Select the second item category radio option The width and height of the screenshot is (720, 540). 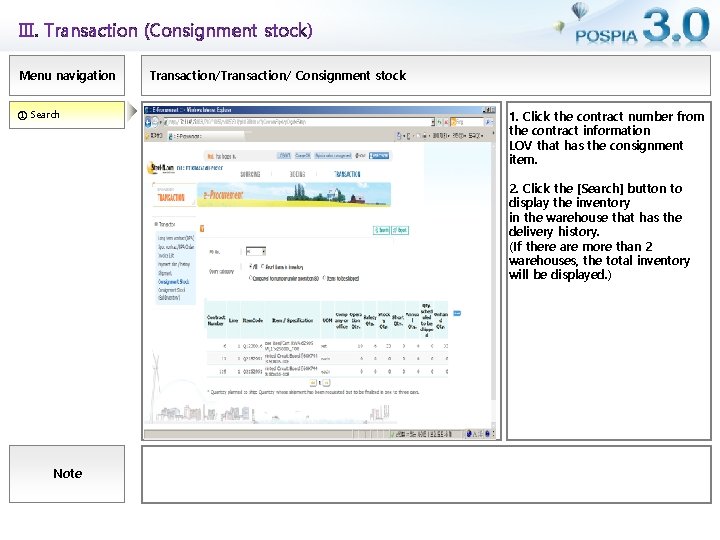[263, 266]
